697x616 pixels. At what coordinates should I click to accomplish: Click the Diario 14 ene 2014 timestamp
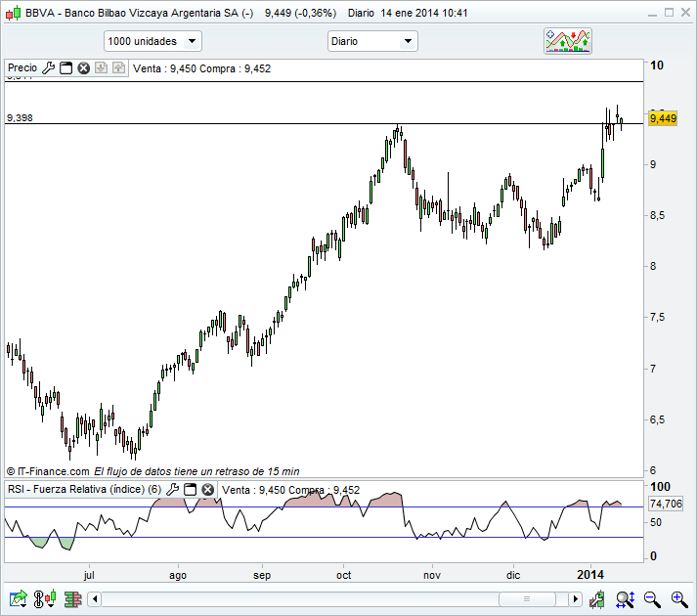click(x=408, y=13)
